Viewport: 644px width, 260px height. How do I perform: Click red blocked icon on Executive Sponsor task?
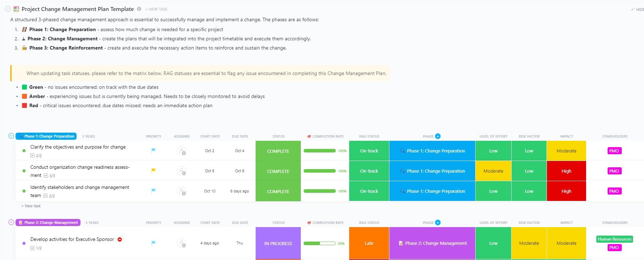120,239
